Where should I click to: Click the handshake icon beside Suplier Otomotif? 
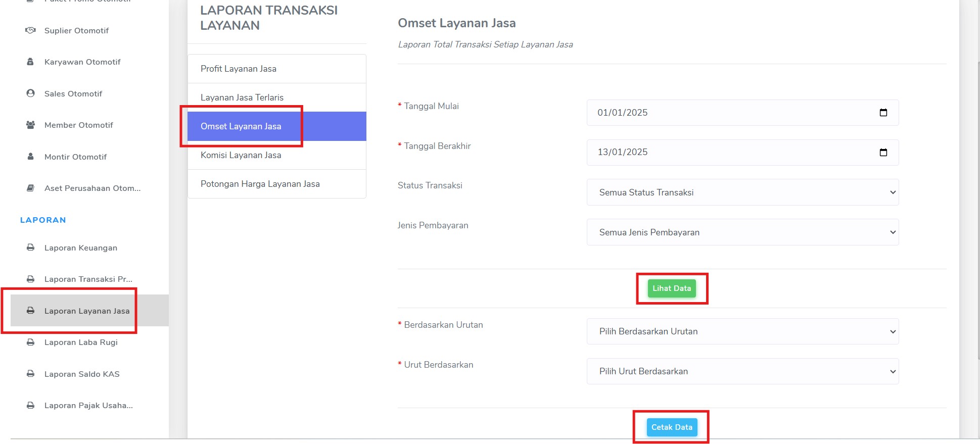click(x=30, y=30)
